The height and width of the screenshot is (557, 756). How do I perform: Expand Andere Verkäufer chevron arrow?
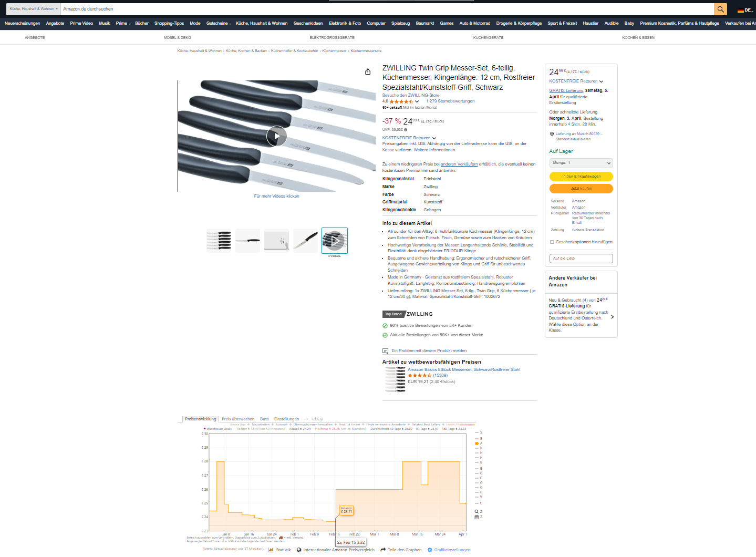pyautogui.click(x=613, y=317)
